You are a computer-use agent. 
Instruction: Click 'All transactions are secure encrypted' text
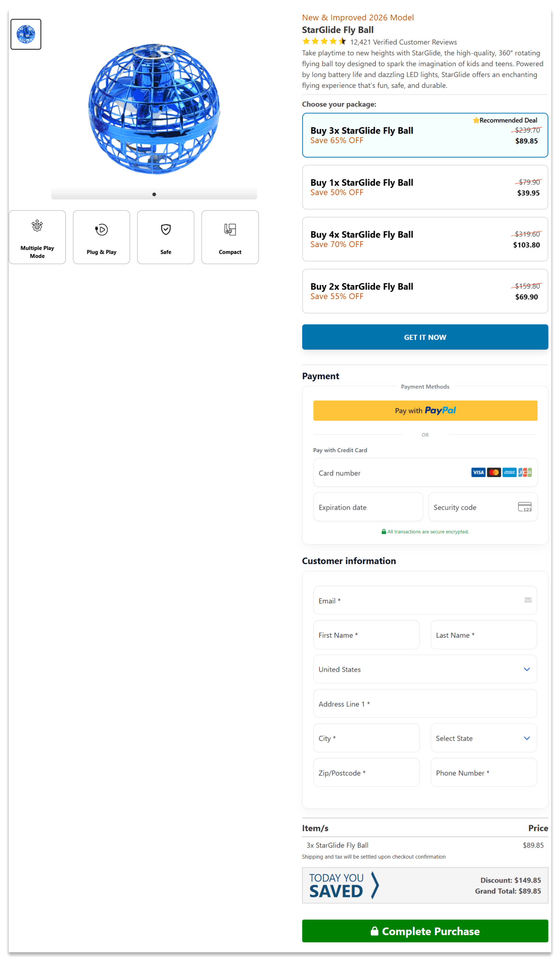[428, 531]
